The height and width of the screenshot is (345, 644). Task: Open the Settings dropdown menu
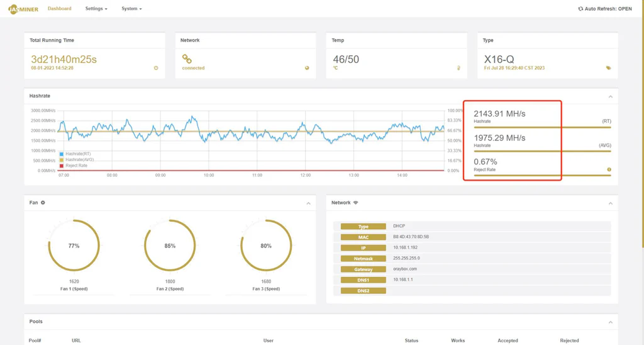point(96,9)
